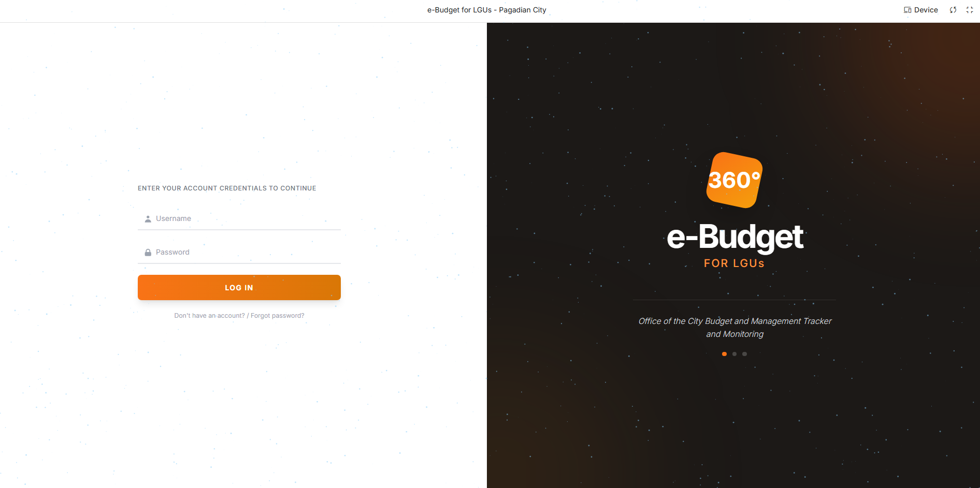Click the Office of the City Budget tagline
The image size is (980, 488).
(x=734, y=328)
